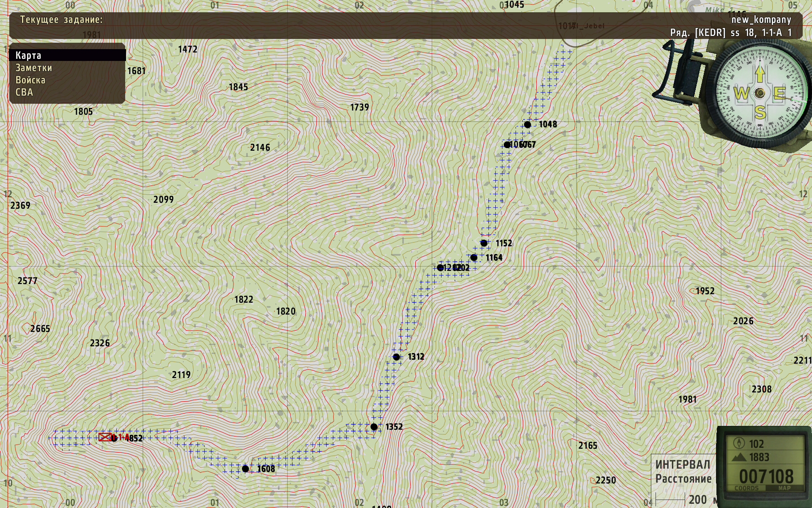Click elevation label 1739 on map
The image size is (812, 508).
(359, 108)
